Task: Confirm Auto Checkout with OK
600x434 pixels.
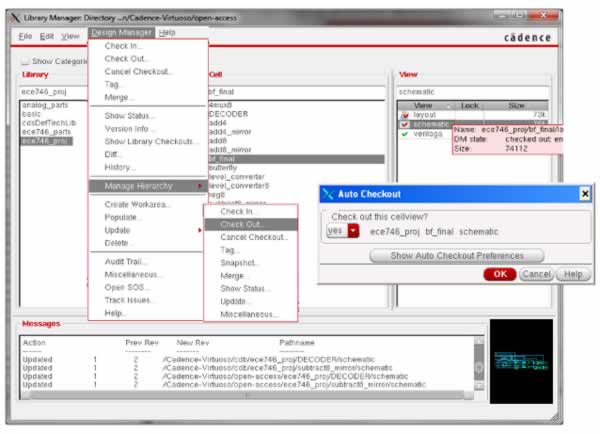Action: click(x=500, y=274)
